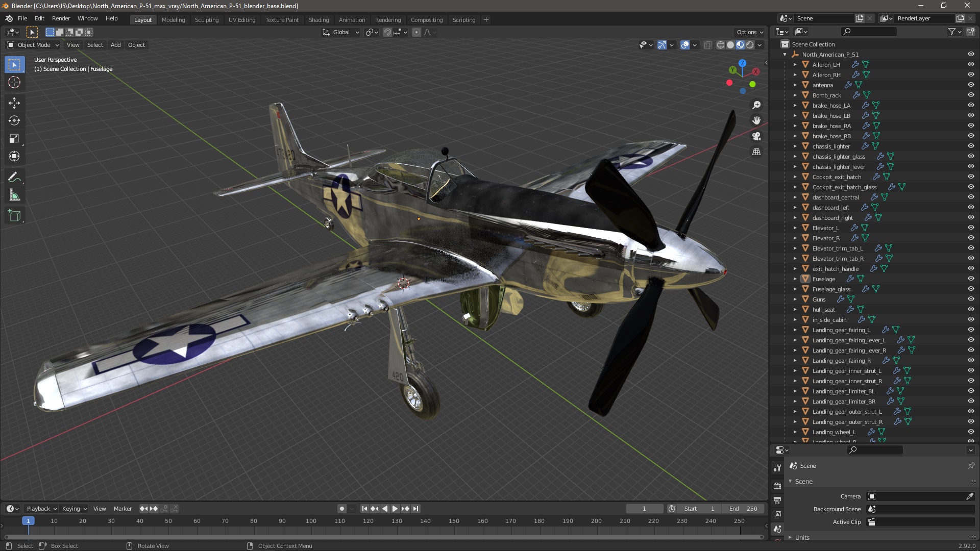
Task: Click the modifier wrench icon beside Guns
Action: [x=841, y=299]
